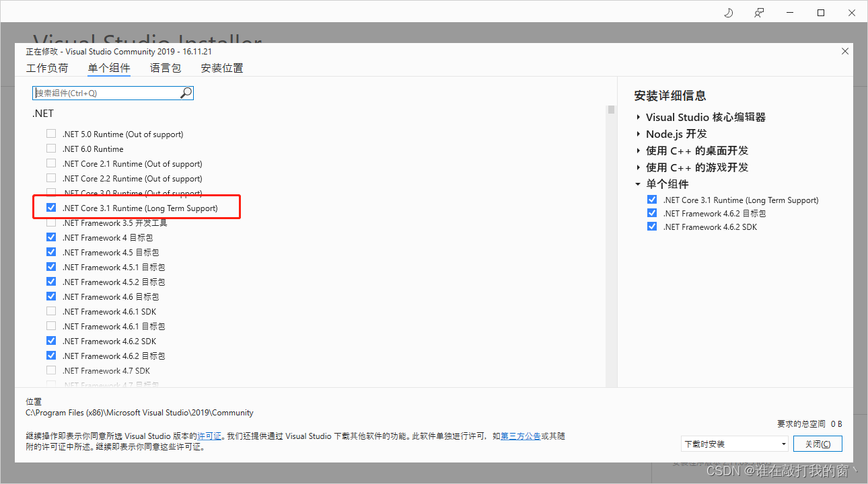Enable .NET Core 2.2 Runtime checkbox
Viewport: 868px width, 484px height.
(x=51, y=178)
